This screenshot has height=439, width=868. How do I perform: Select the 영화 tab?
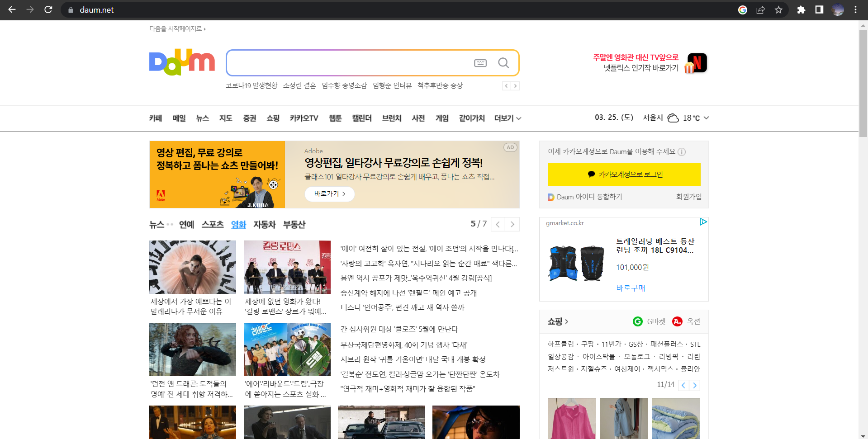[x=238, y=225]
